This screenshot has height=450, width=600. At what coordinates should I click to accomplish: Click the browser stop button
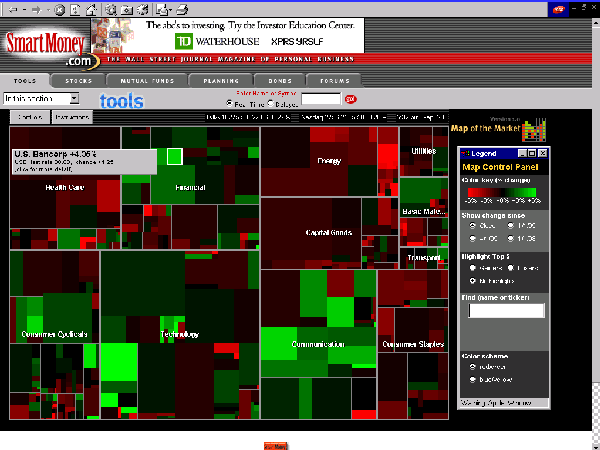click(60, 9)
